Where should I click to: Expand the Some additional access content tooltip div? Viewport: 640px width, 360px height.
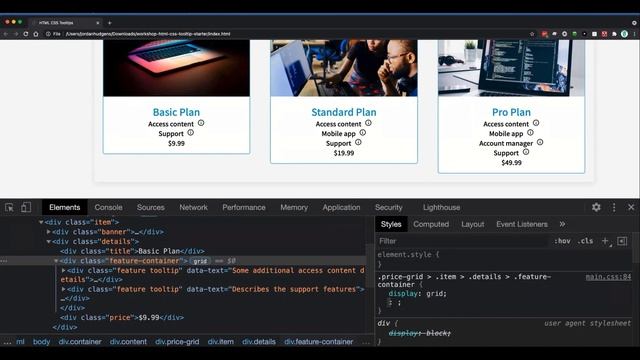tap(64, 271)
